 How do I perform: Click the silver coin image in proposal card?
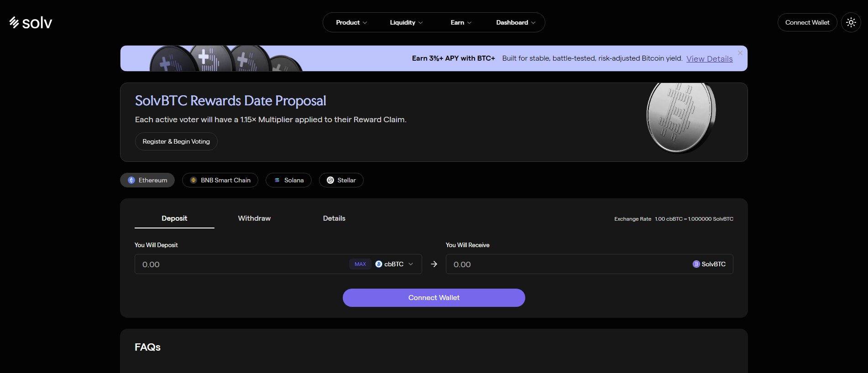[681, 118]
